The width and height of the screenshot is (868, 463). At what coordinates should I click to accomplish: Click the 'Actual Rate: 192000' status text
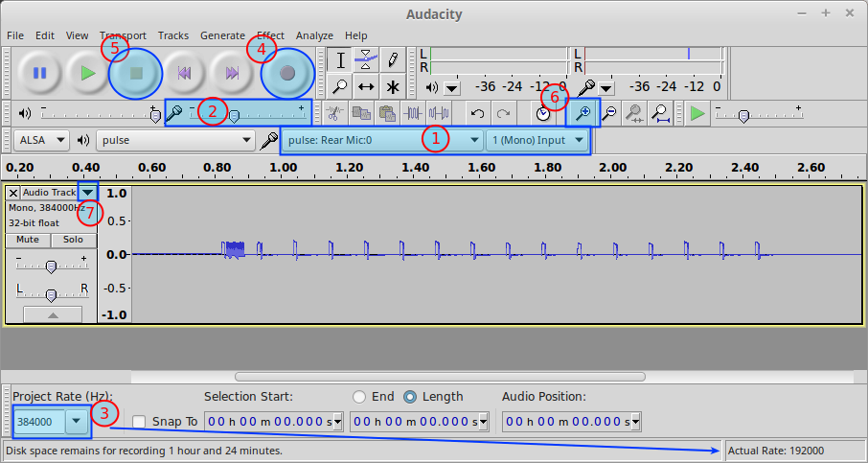coord(776,451)
